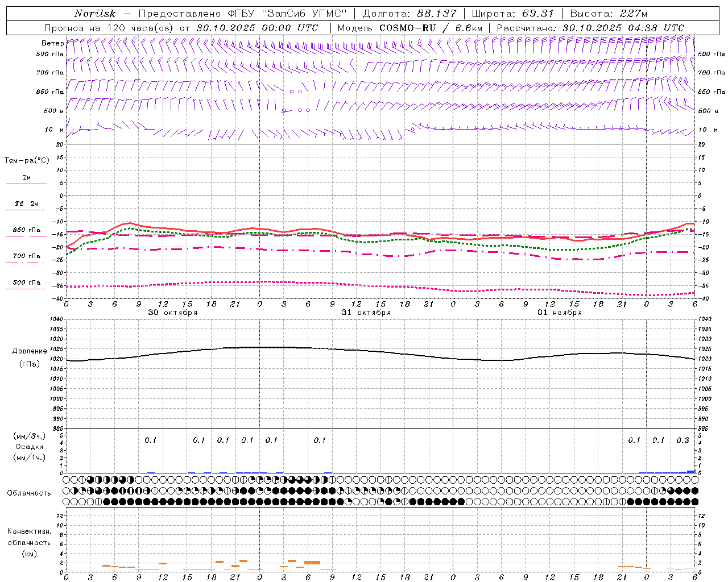This screenshot has height=582, width=728.
Task: Select the 31 октября date label
Action: [366, 313]
